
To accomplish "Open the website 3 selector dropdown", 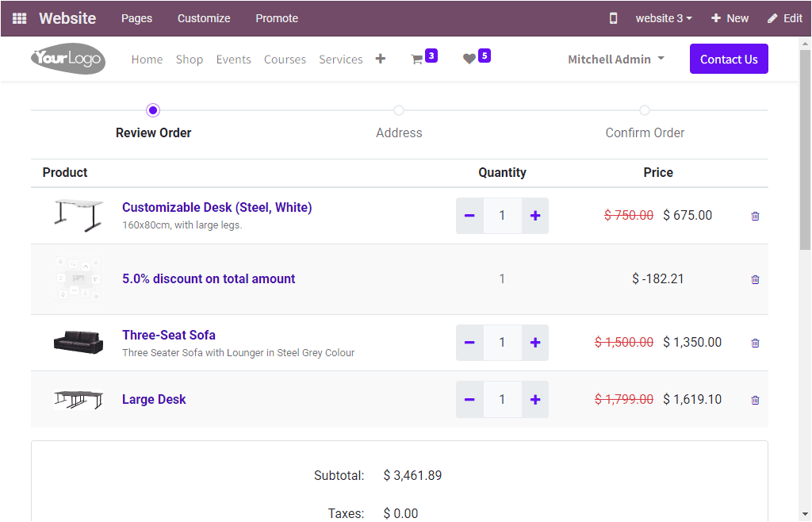I will click(664, 17).
